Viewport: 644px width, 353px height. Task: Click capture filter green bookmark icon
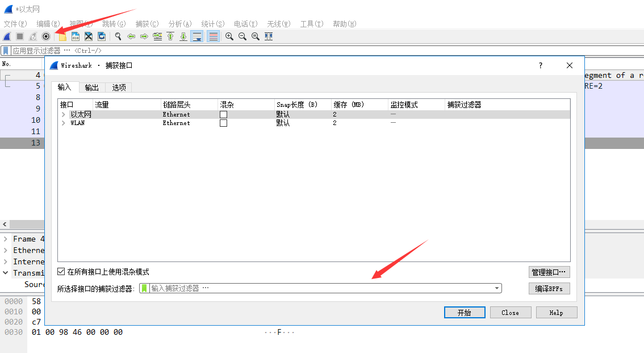[144, 288]
